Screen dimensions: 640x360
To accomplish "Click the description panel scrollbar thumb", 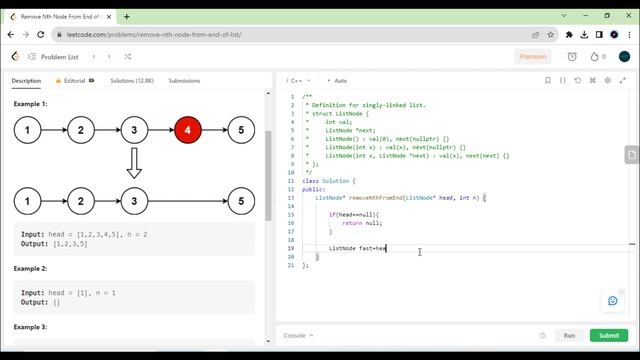I will pos(268,176).
